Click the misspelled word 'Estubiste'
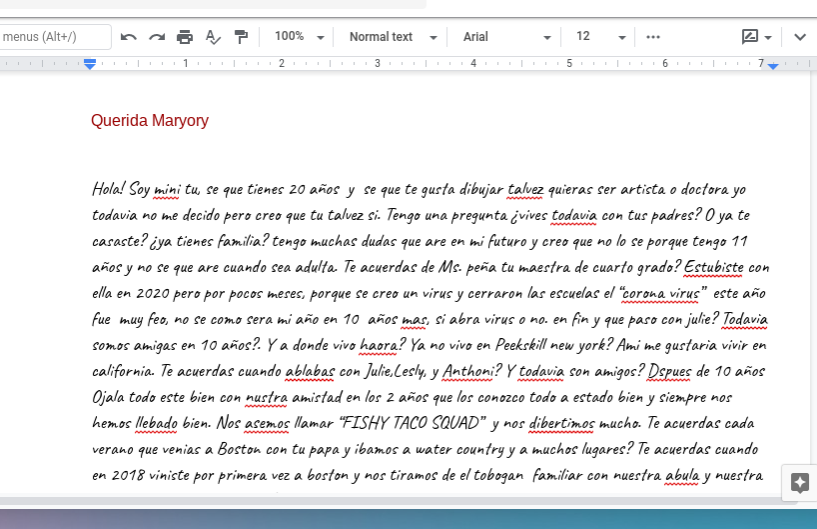 pyautogui.click(x=714, y=267)
